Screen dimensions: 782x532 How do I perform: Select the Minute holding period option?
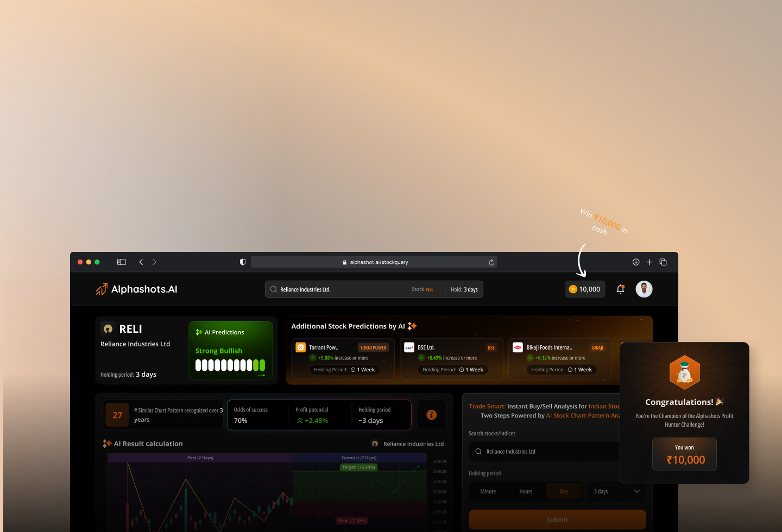click(x=488, y=492)
